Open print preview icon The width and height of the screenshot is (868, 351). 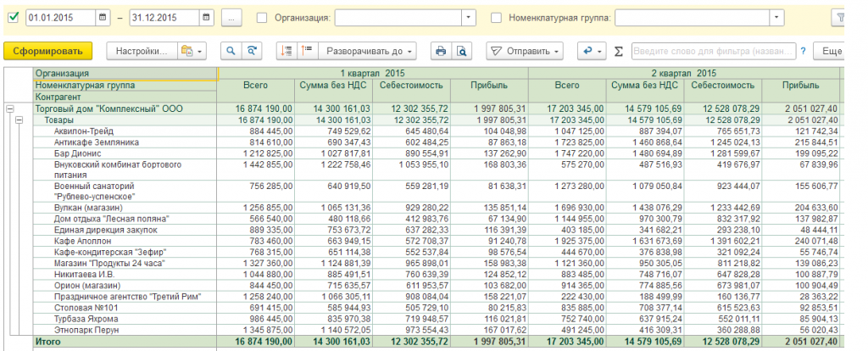tap(462, 52)
